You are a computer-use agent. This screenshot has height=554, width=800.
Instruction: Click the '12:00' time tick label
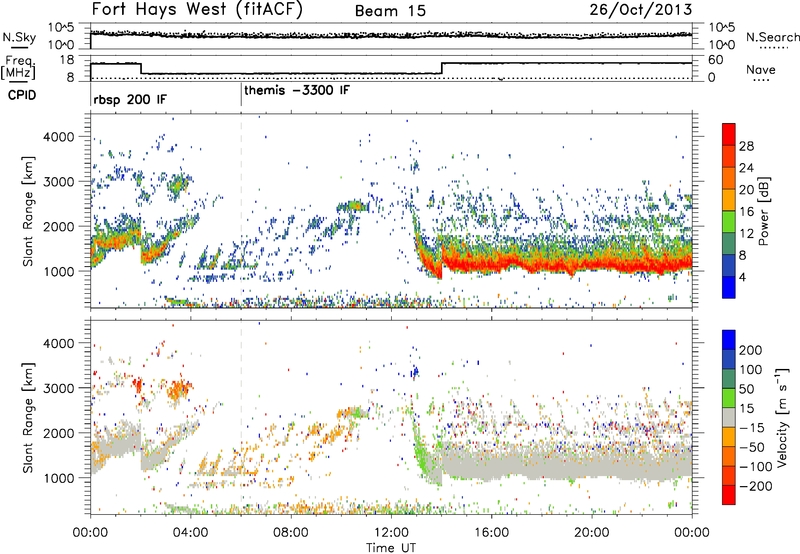(x=391, y=533)
